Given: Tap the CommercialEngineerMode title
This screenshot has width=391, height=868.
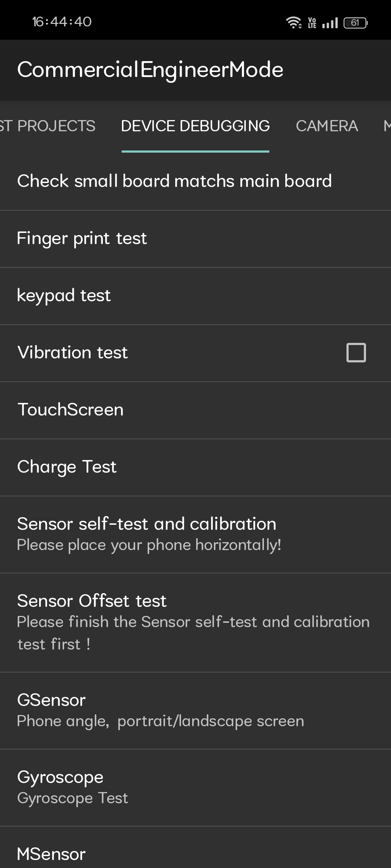Looking at the screenshot, I should point(150,69).
